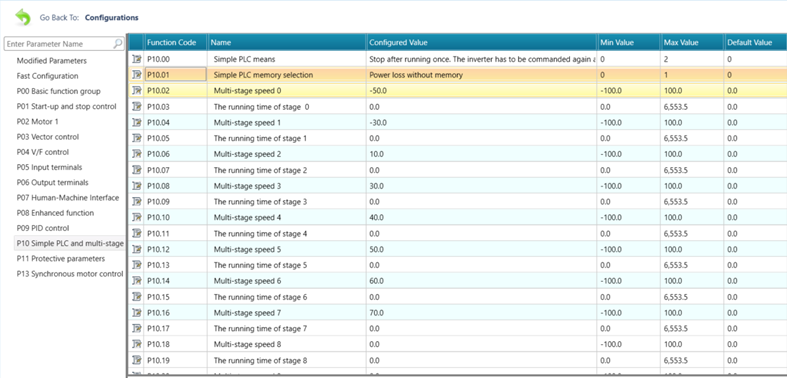Click the edit icon for row P10.18
787x378 pixels.
[x=137, y=344]
